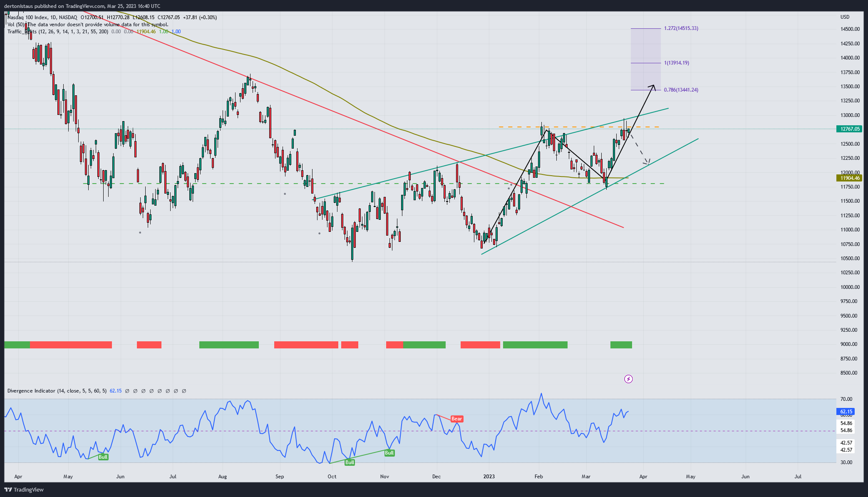Click the 2023 label on time axis
The width and height of the screenshot is (868, 497).
(489, 477)
